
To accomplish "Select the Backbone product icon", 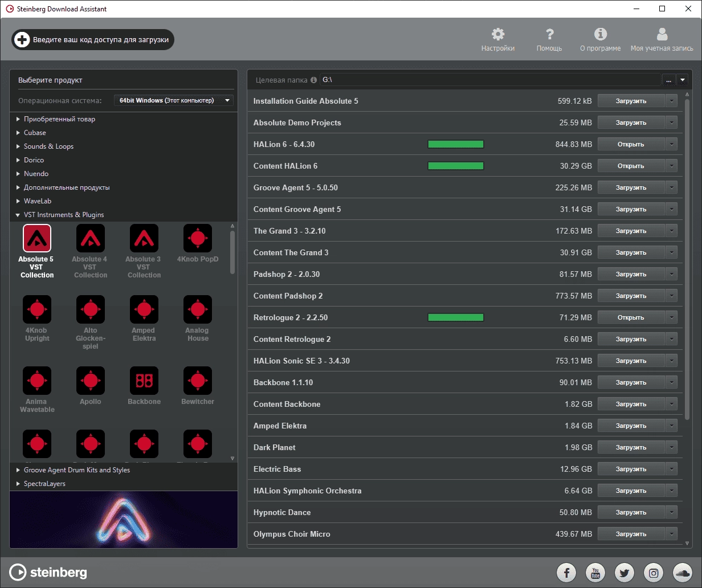I will click(144, 381).
